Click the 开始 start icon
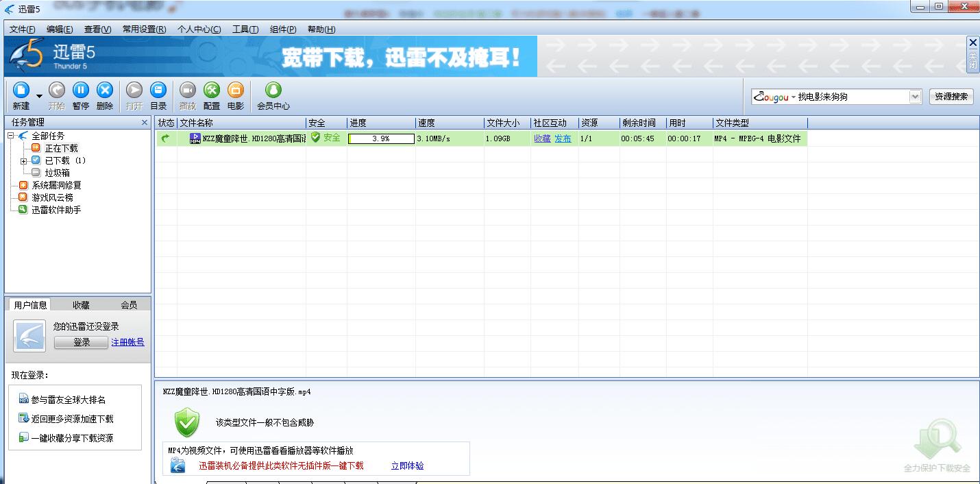Screen dimensions: 980x484 point(57,90)
